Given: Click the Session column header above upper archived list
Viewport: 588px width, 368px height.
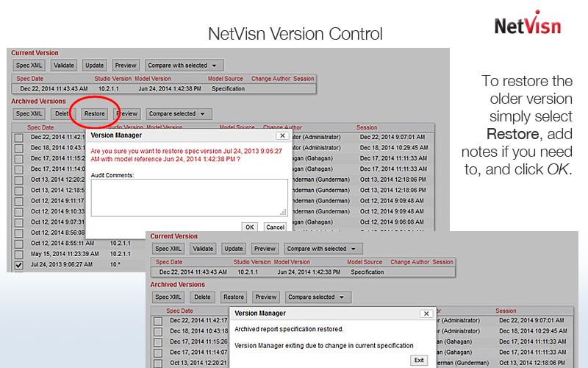Looking at the screenshot, I should [367, 127].
